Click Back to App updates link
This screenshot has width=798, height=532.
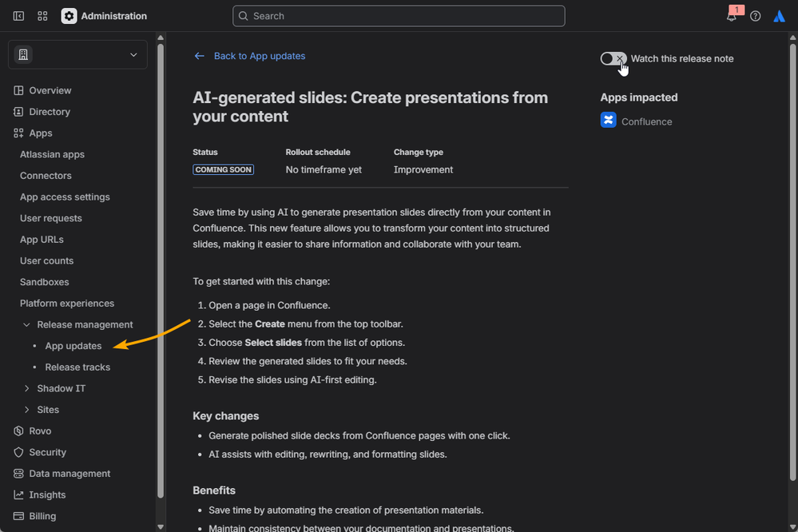tap(260, 56)
